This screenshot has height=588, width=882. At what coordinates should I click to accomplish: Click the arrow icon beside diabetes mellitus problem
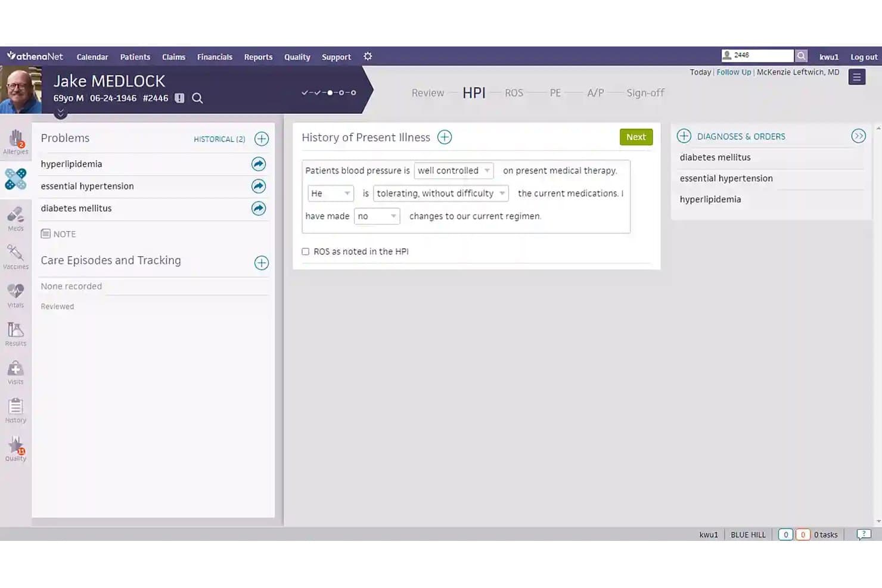pos(259,208)
